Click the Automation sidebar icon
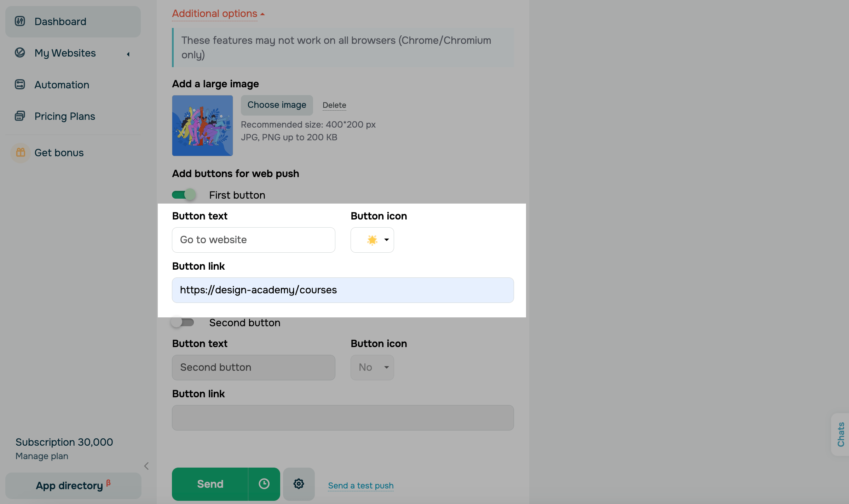Viewport: 849px width, 504px height. click(x=20, y=84)
